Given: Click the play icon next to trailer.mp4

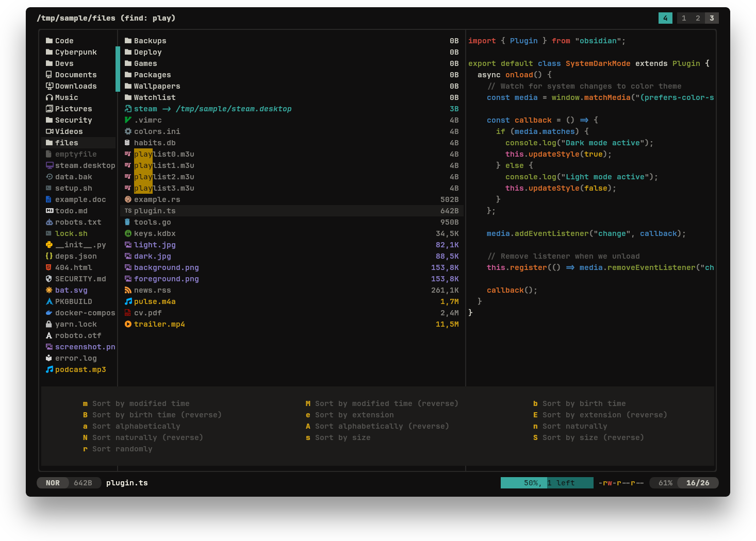Looking at the screenshot, I should [x=128, y=324].
